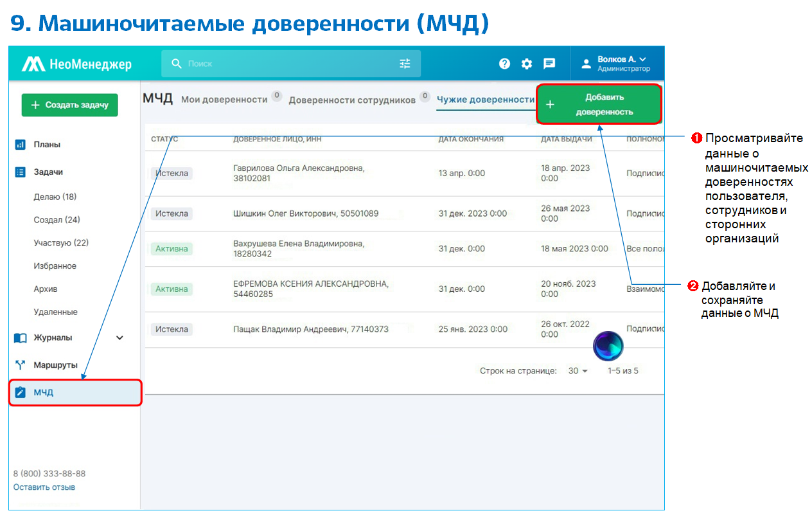Open settings via the gear icon

(527, 64)
